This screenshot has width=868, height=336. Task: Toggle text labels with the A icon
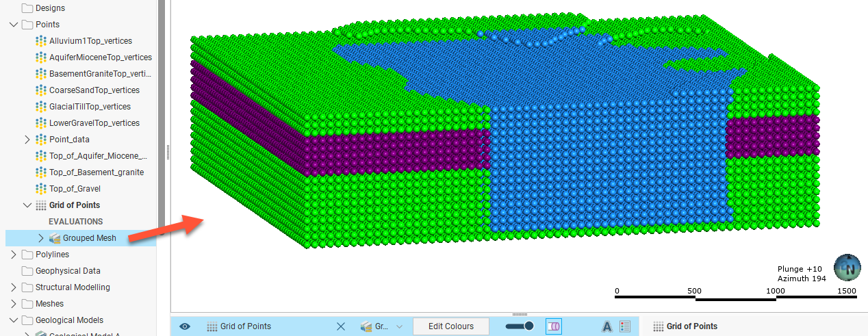tap(607, 326)
